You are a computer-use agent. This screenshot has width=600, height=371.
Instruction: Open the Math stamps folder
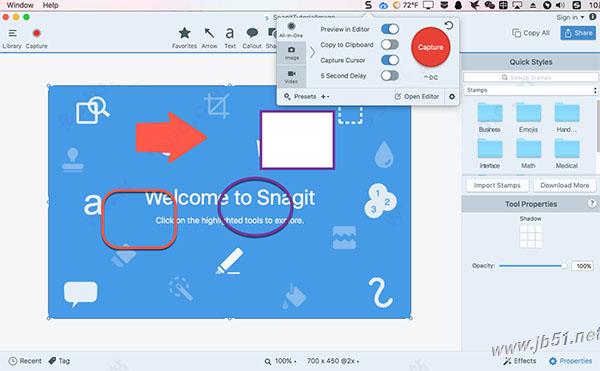pos(528,154)
